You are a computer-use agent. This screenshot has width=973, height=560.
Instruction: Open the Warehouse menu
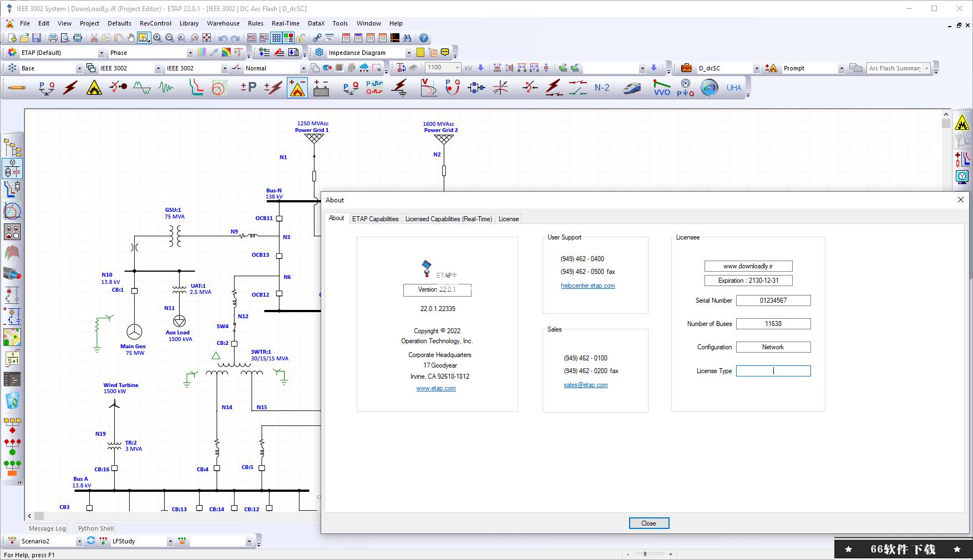223,23
